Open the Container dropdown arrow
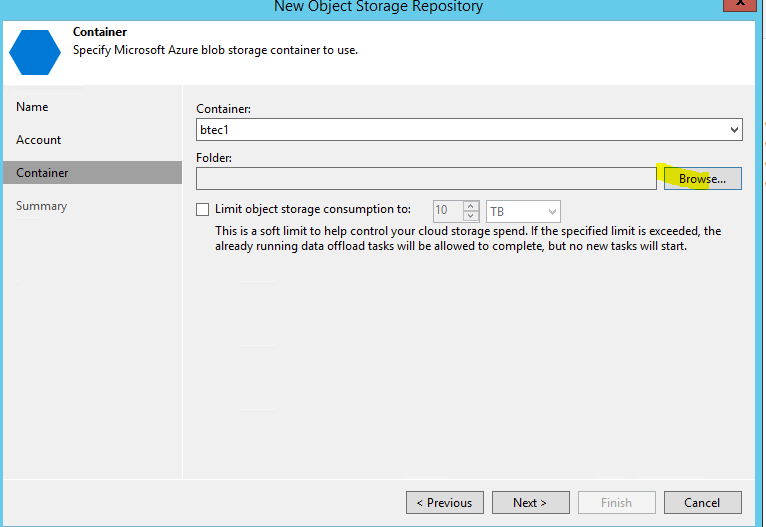Viewport: 766px width, 527px height. click(x=734, y=130)
